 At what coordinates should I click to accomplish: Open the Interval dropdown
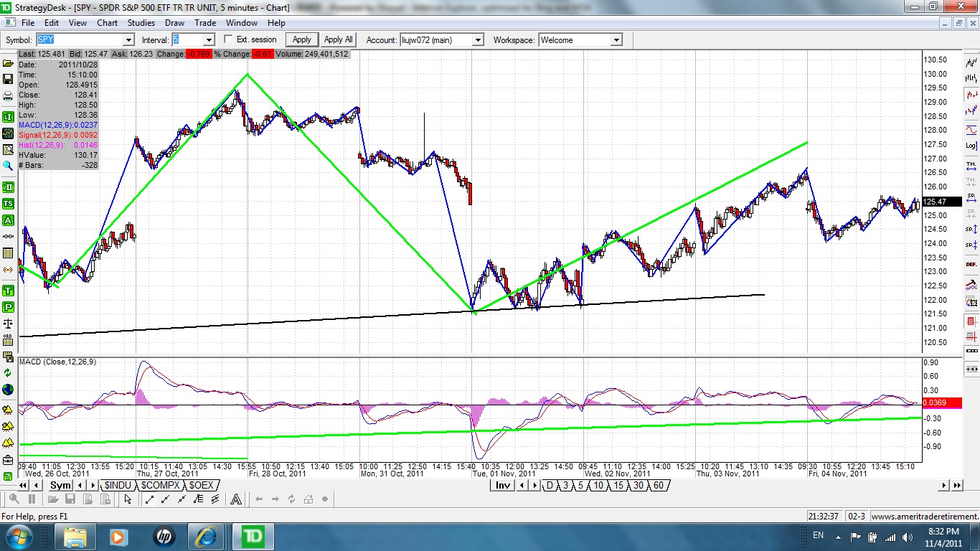point(209,40)
